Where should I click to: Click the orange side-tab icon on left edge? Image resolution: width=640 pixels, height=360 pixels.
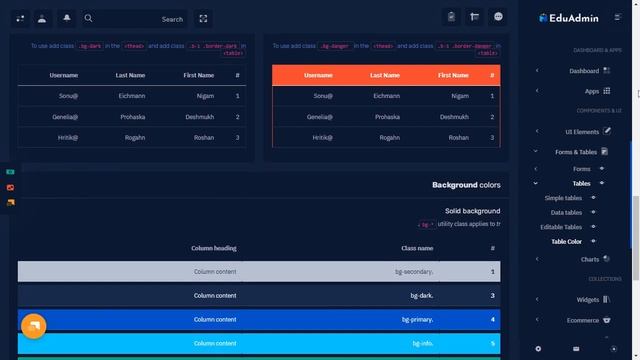tap(10, 202)
